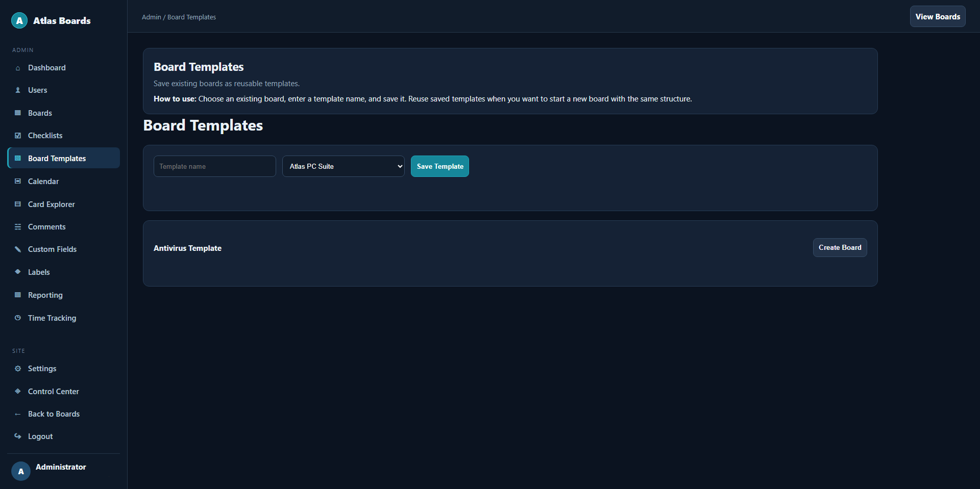Click the Atlas Boards logo icon
This screenshot has width=980, height=489.
click(x=19, y=20)
